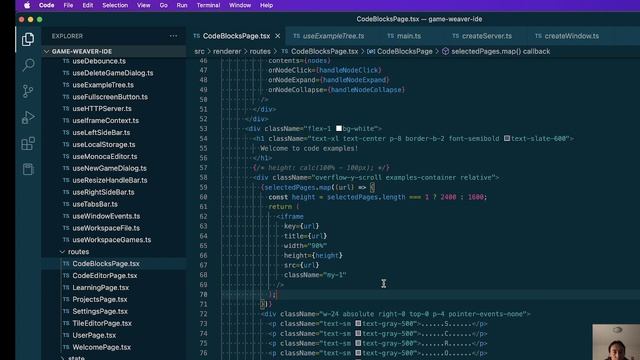This screenshot has width=640, height=360.
Task: Click the routes breadcrumb
Action: 260,51
